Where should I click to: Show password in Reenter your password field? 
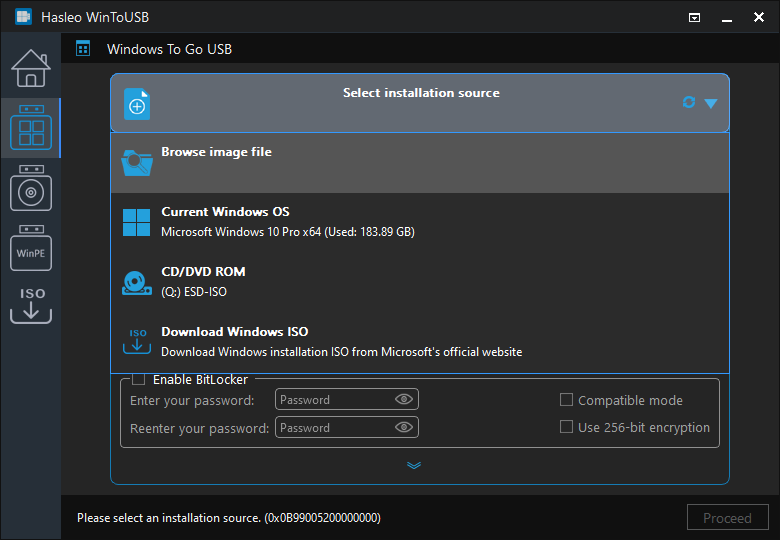[404, 427]
